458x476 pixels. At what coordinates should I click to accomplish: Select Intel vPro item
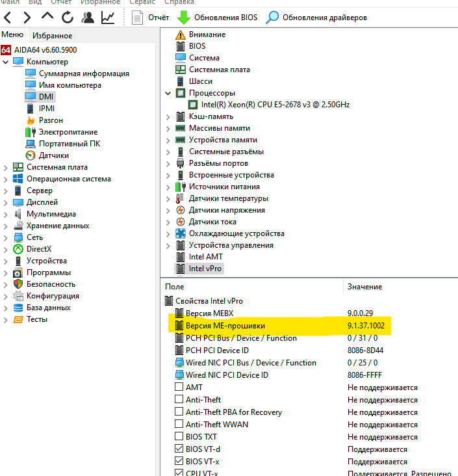pyautogui.click(x=199, y=269)
